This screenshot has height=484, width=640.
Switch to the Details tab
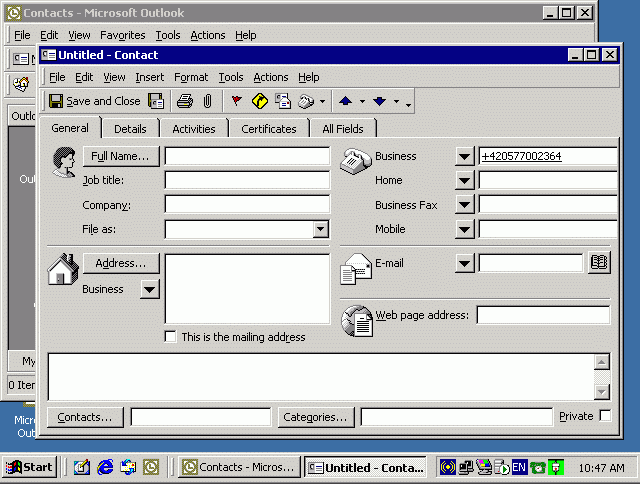pyautogui.click(x=130, y=129)
